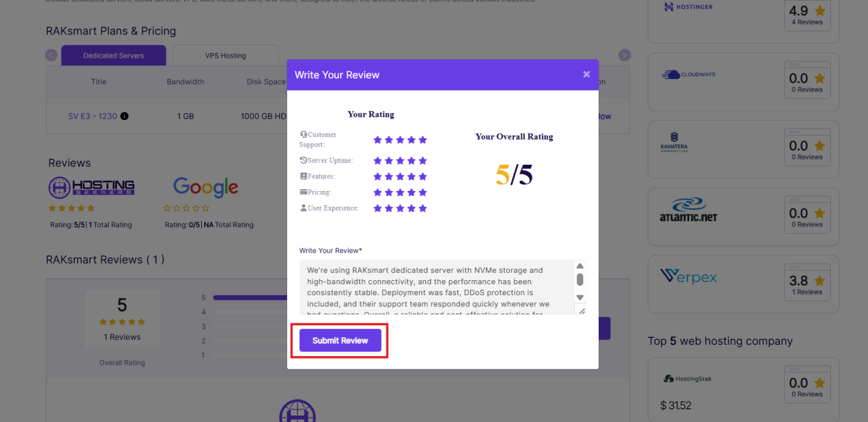Click the Submit Review button
The height and width of the screenshot is (422, 868).
[340, 340]
